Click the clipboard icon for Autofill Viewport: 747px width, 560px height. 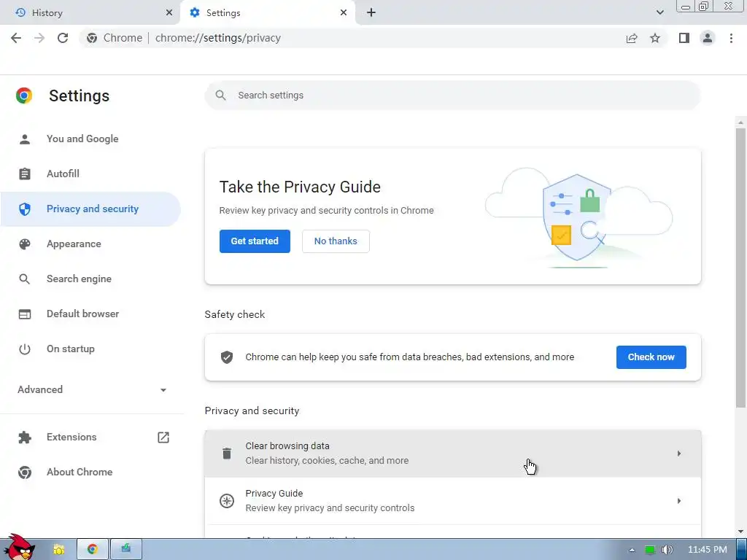pos(25,174)
